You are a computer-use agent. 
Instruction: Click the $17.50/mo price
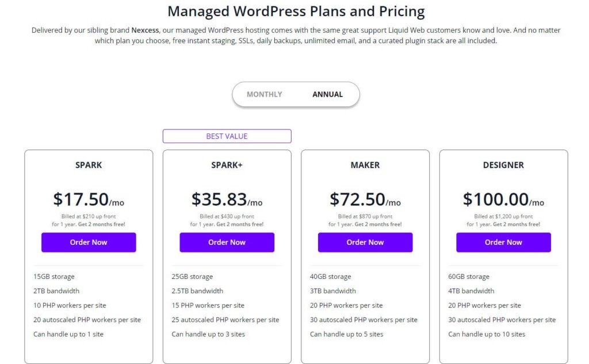(89, 200)
